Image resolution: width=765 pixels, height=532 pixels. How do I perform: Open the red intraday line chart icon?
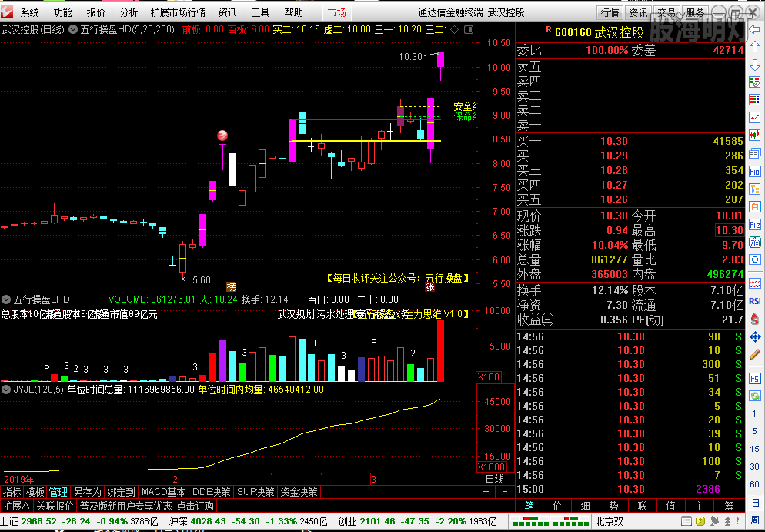tap(755, 117)
